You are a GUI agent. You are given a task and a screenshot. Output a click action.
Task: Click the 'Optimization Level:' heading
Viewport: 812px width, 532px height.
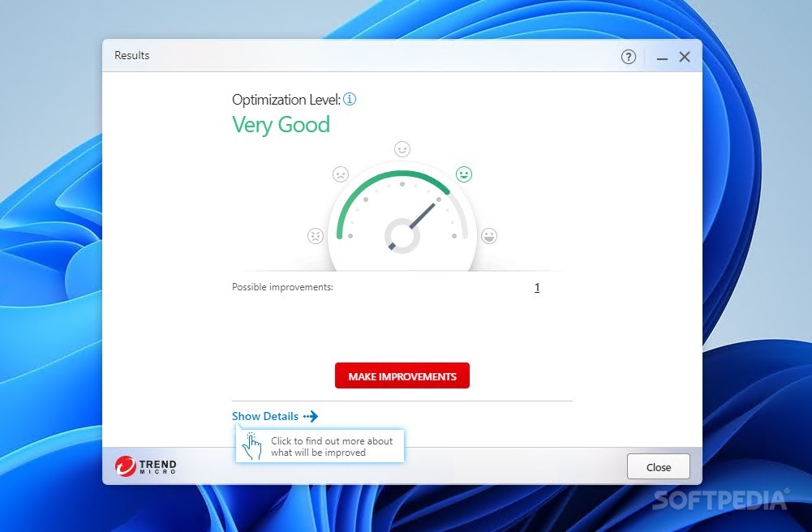[x=286, y=100]
